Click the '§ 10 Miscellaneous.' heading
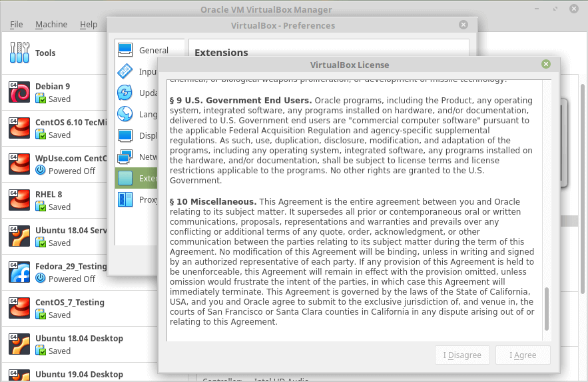This screenshot has width=588, height=382. [x=213, y=202]
